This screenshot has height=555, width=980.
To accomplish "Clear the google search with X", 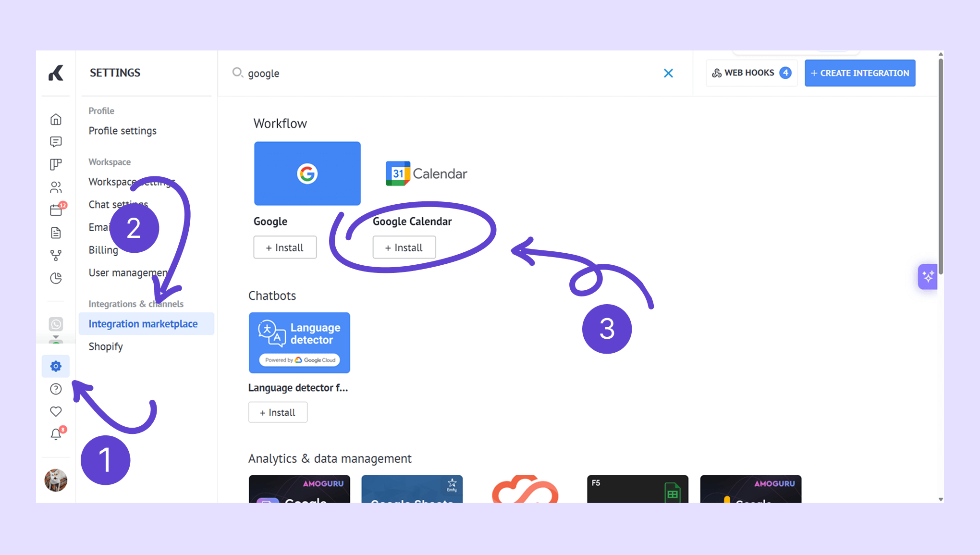I will [x=668, y=73].
